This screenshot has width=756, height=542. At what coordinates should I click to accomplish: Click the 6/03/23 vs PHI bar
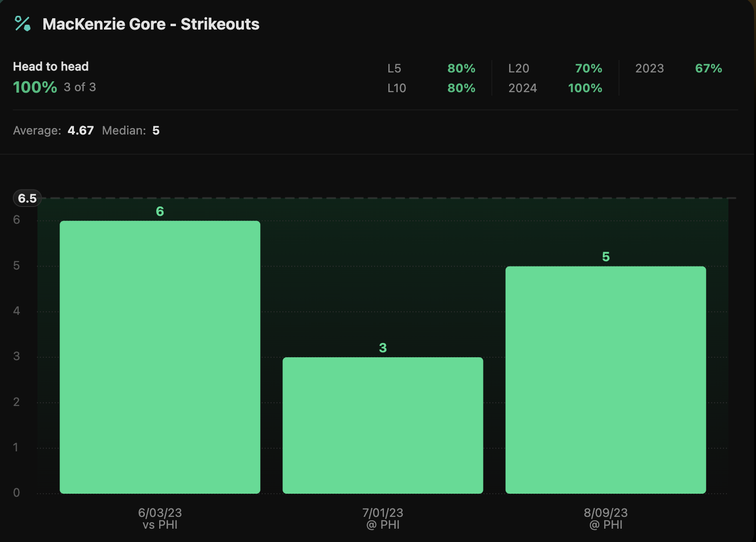point(160,357)
